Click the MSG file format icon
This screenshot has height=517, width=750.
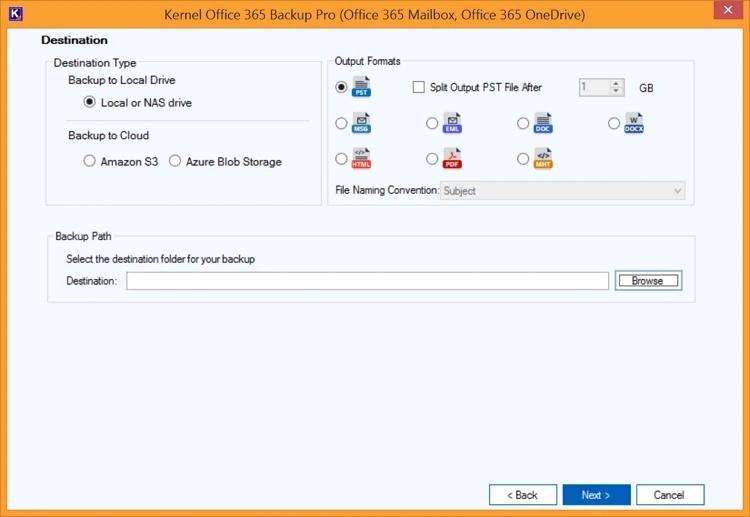[x=361, y=123]
